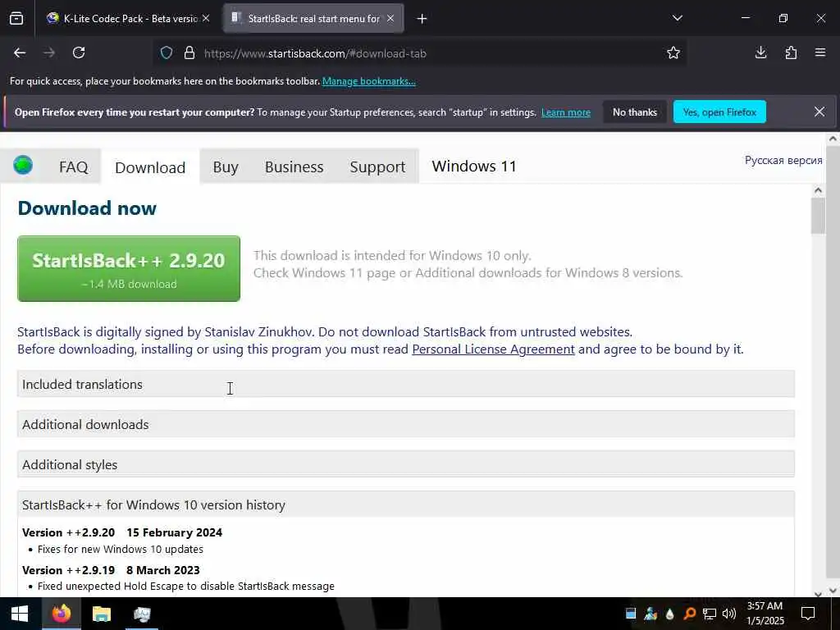Bookmark this page with the star icon
The height and width of the screenshot is (630, 840).
tap(673, 52)
